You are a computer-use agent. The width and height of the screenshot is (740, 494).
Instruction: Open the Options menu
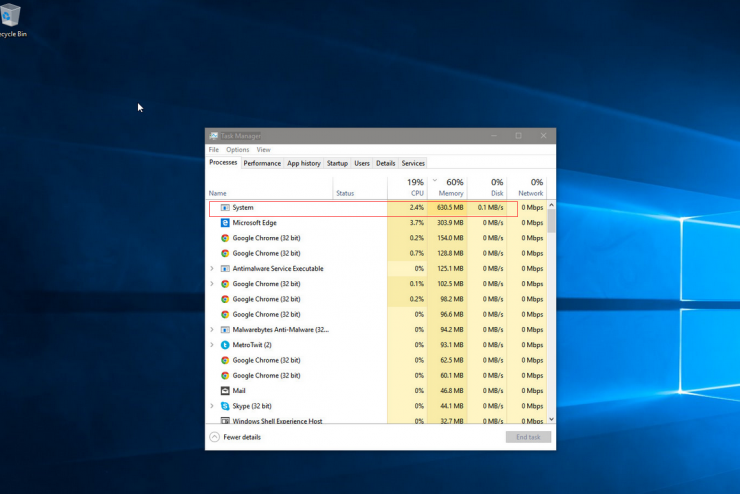[237, 150]
